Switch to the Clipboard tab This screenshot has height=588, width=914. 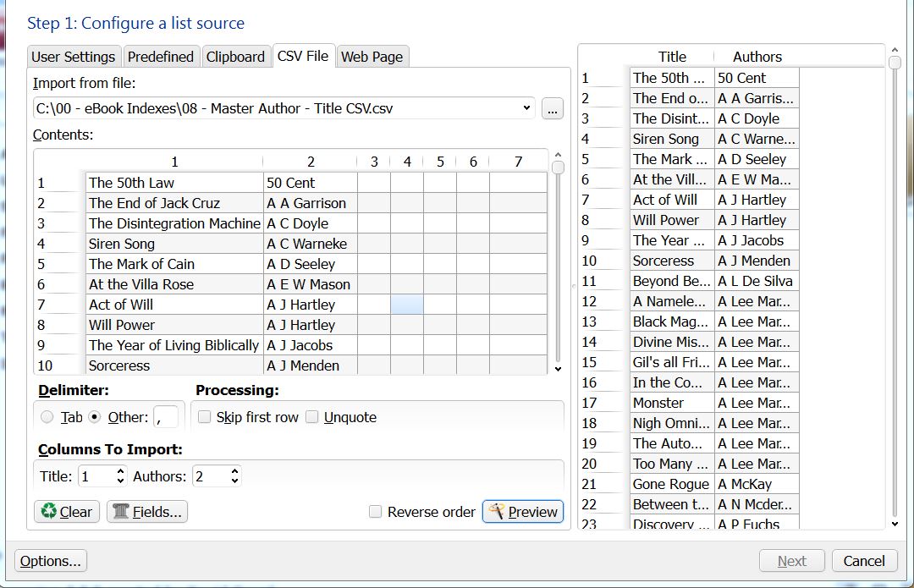point(235,57)
